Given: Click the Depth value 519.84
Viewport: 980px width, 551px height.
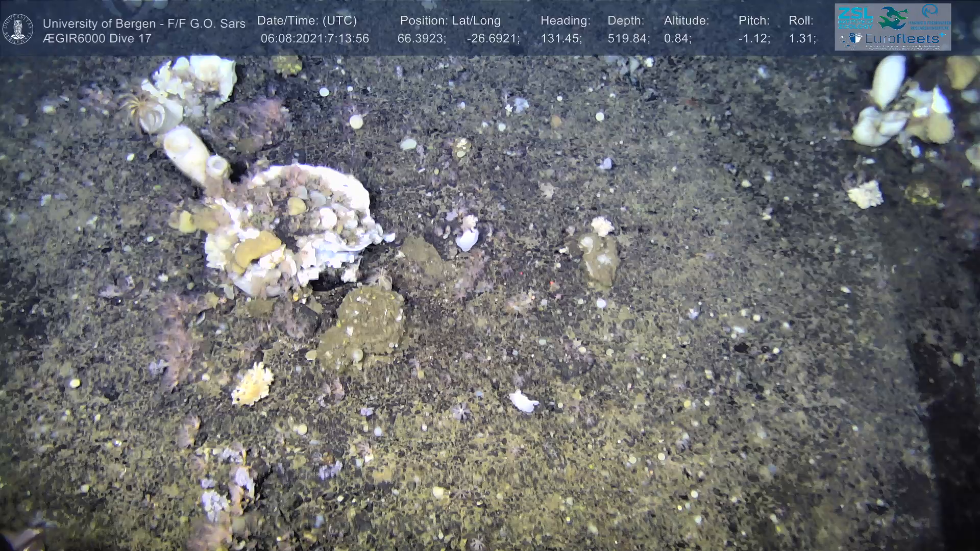Looking at the screenshot, I should pyautogui.click(x=628, y=39).
